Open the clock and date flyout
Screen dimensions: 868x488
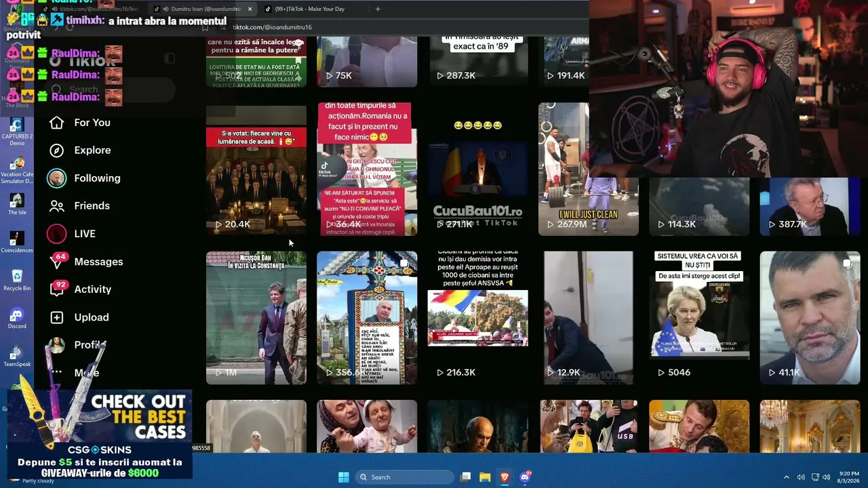tap(849, 477)
